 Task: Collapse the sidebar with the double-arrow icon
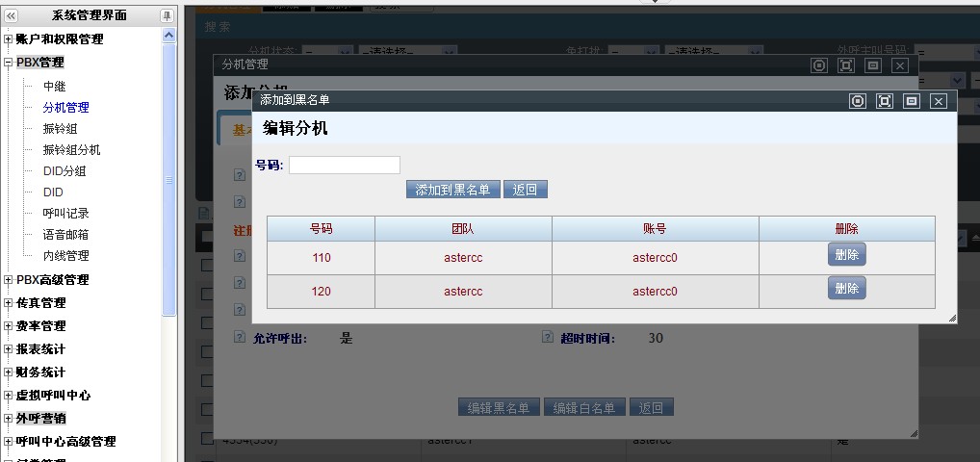tap(12, 15)
